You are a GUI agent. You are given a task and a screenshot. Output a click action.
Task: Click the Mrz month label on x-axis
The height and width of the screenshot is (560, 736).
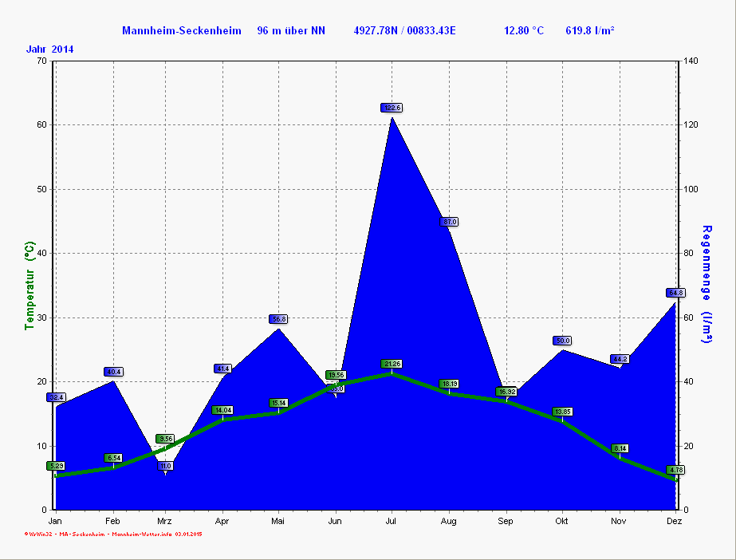[x=164, y=521]
